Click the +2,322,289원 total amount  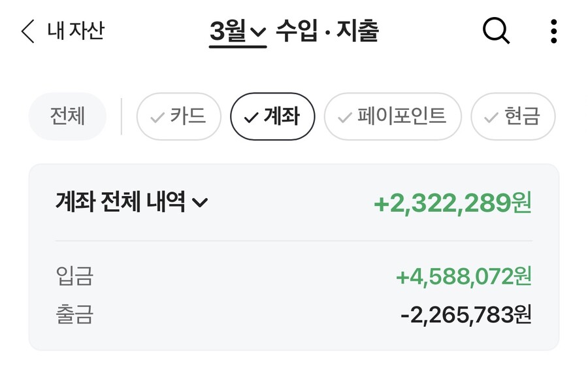[452, 203]
